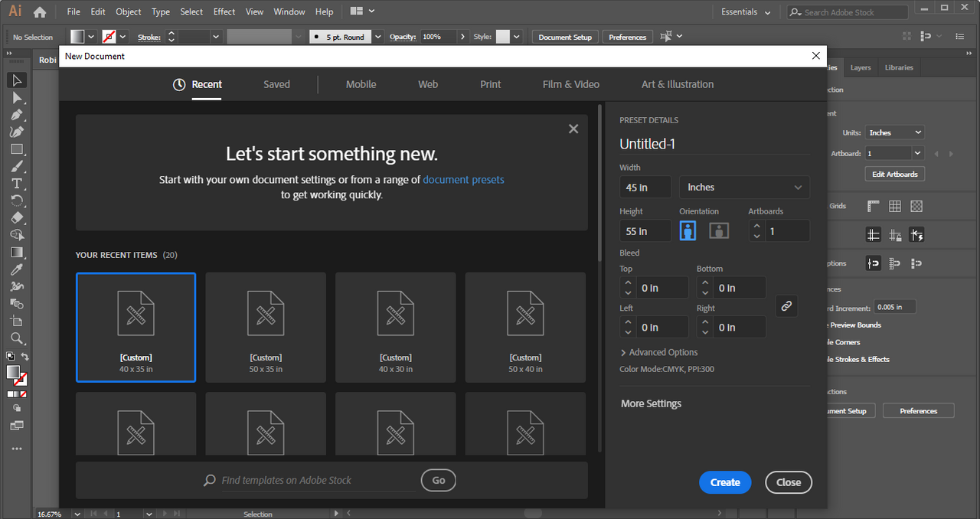Show grid icon in Properties panel
This screenshot has height=519, width=980.
pos(895,206)
